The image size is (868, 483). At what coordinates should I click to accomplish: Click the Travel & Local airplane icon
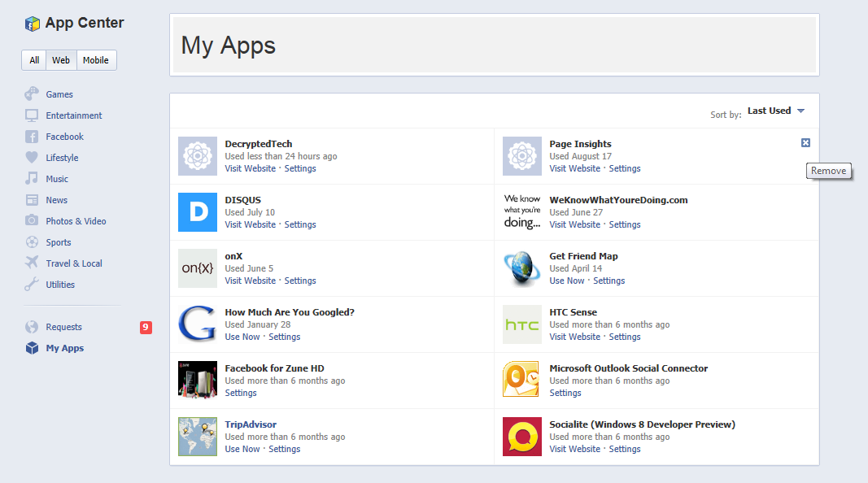(x=32, y=263)
